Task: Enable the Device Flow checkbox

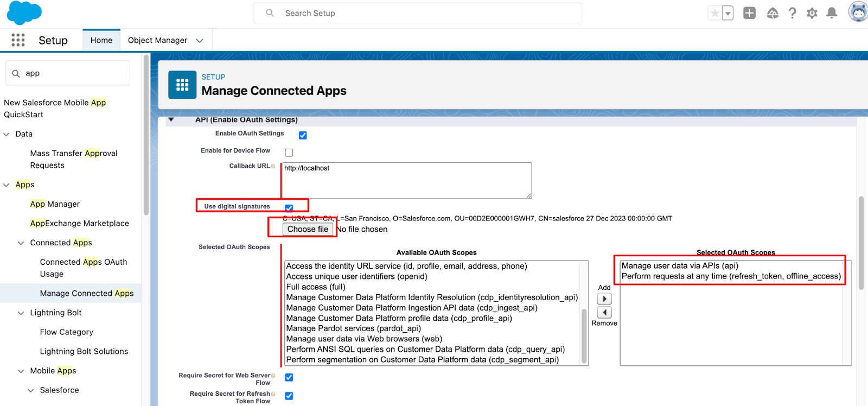Action: point(289,153)
